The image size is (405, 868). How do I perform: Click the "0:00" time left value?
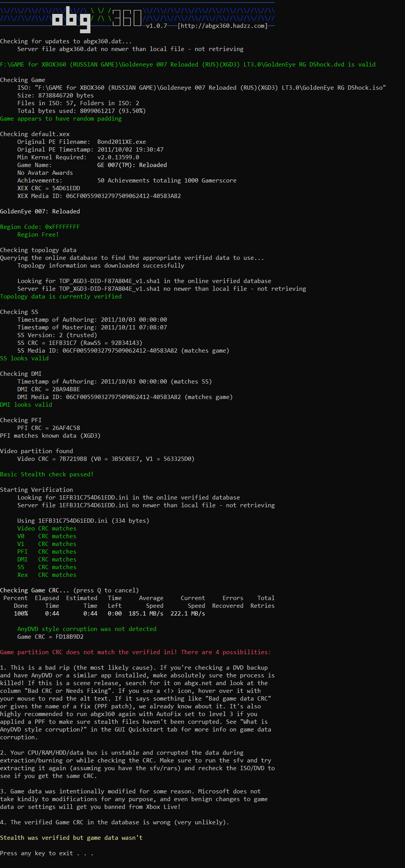[115, 614]
